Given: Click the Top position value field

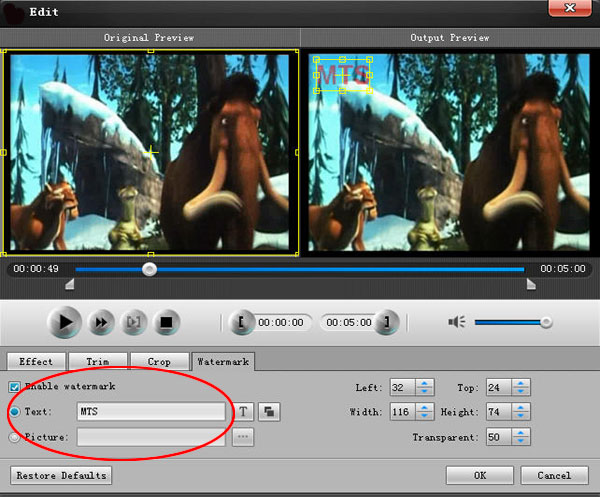Looking at the screenshot, I should [x=499, y=387].
